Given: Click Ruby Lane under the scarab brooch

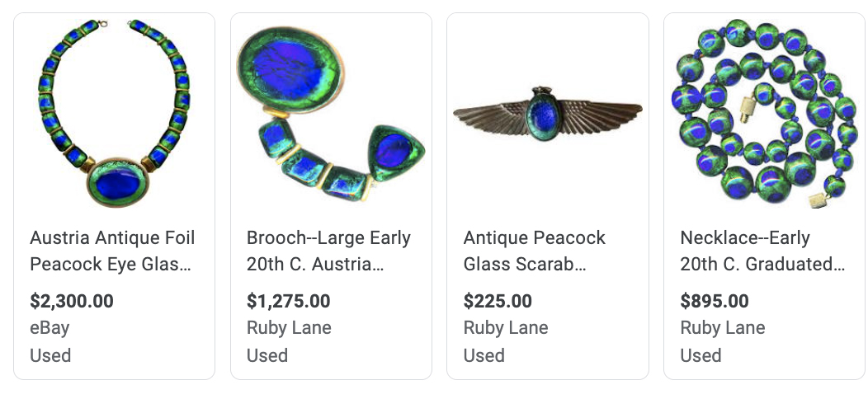Looking at the screenshot, I should click(x=506, y=327).
